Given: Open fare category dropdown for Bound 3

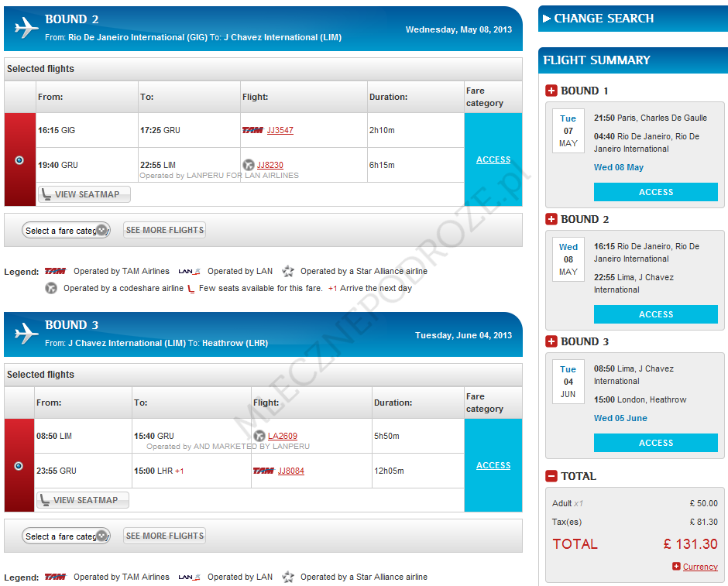Looking at the screenshot, I should click(66, 536).
